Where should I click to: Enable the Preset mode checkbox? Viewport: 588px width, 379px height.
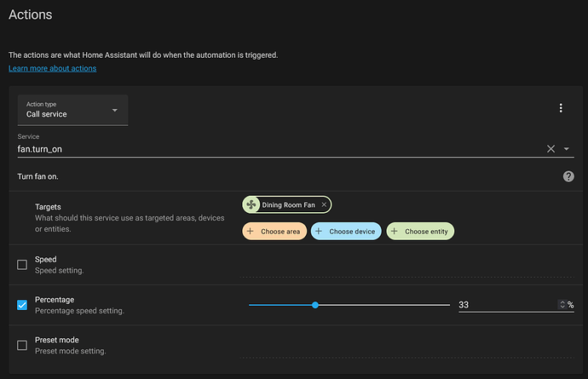click(22, 345)
